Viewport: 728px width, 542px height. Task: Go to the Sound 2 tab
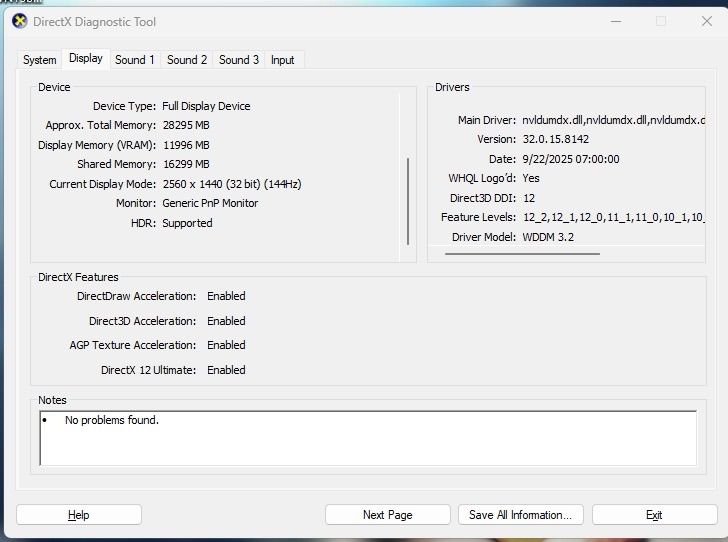coord(187,60)
